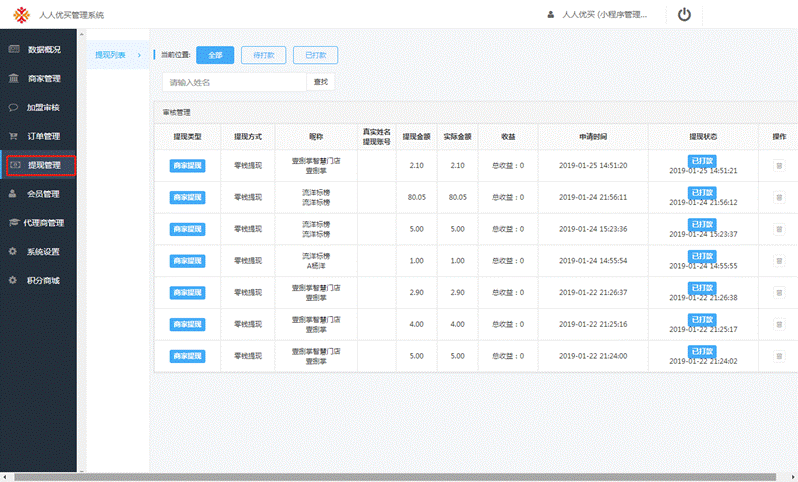
Task: Click the 提现金额 column header
Action: (x=416, y=136)
